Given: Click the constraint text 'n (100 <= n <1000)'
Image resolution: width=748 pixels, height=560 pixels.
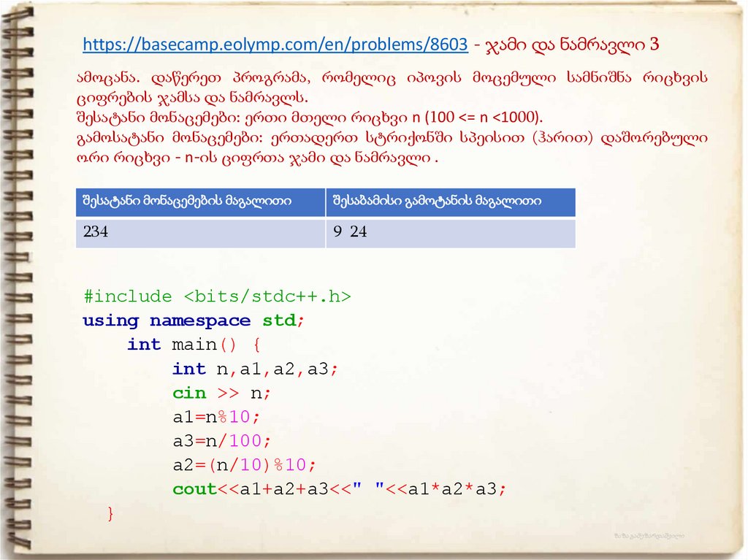Looking at the screenshot, I should pos(477,118).
